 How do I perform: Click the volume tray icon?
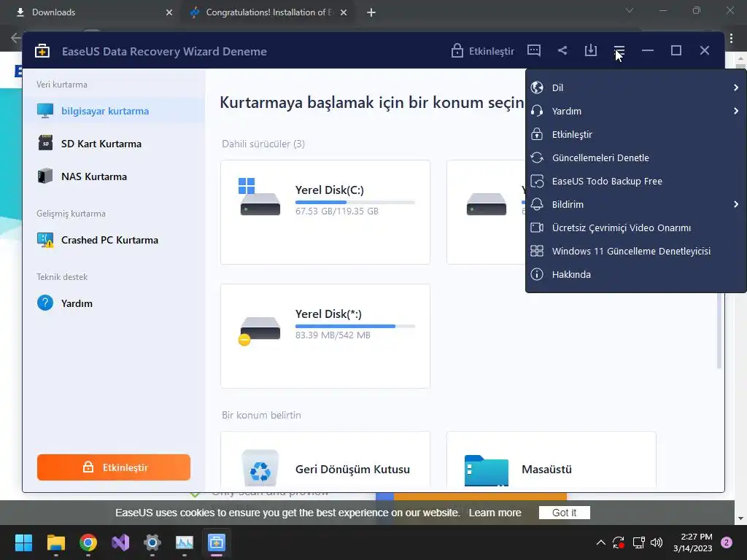[x=657, y=542]
